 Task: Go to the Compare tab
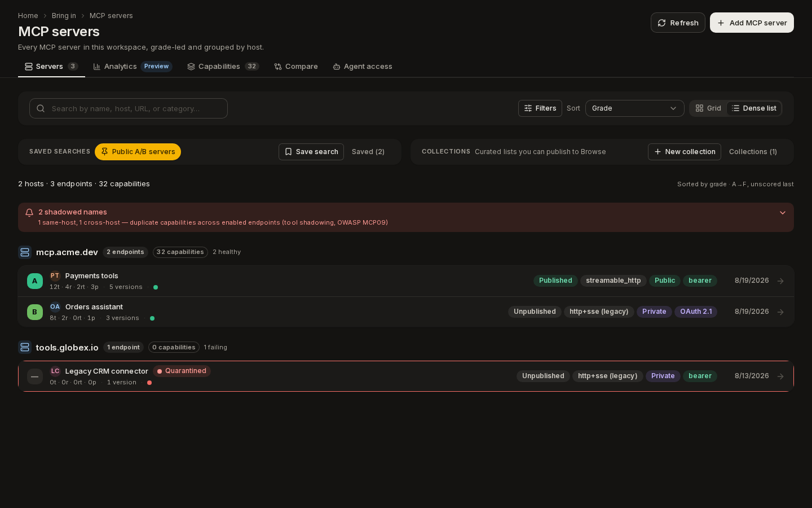tap(296, 67)
